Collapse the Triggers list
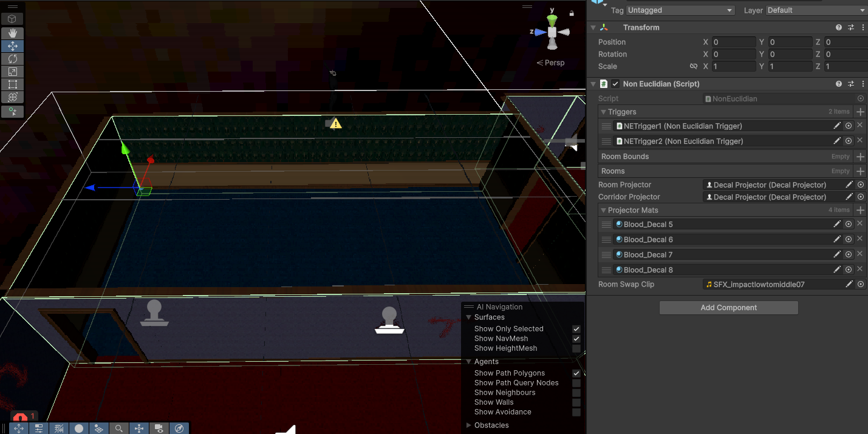868x434 pixels. pyautogui.click(x=603, y=112)
